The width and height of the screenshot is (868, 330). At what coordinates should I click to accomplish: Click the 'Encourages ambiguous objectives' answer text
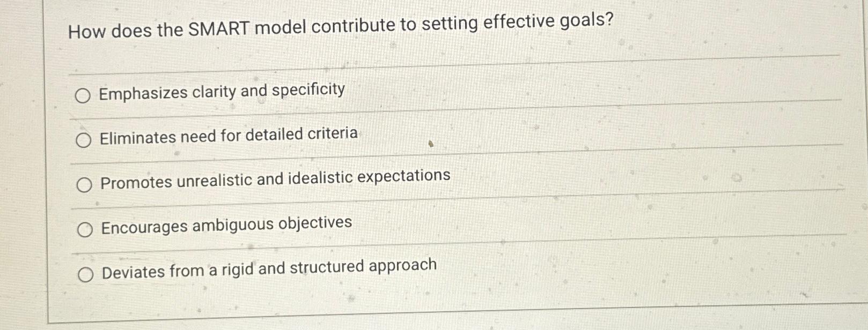point(225,224)
